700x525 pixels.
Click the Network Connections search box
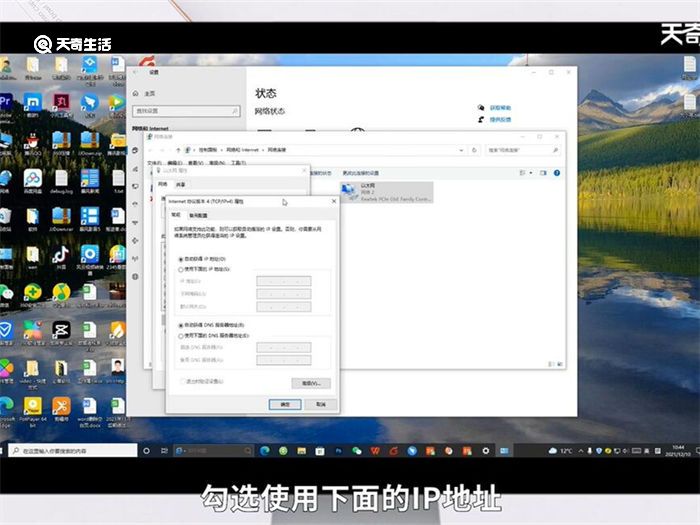pyautogui.click(x=522, y=150)
